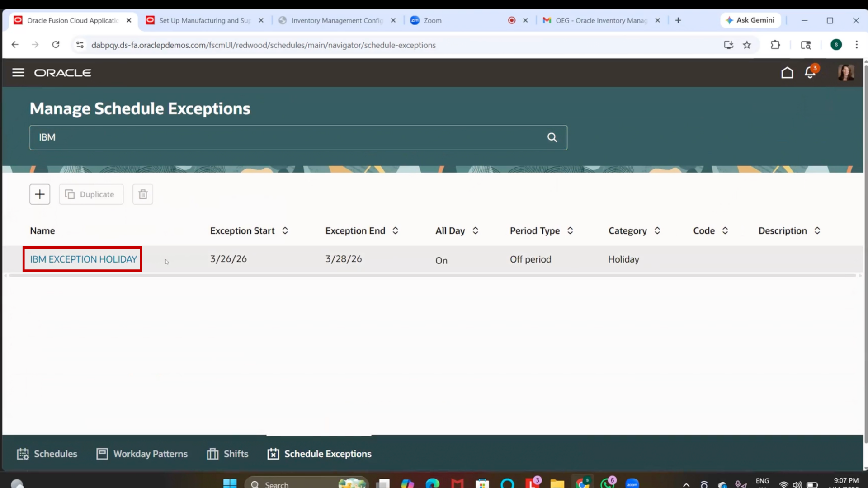Click the Windows taskbar Search box
Image resolution: width=868 pixels, height=488 pixels.
[x=307, y=483]
